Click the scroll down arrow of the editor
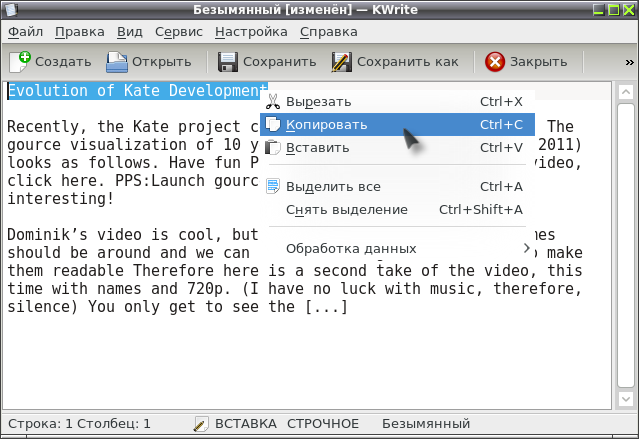 pyautogui.click(x=626, y=399)
